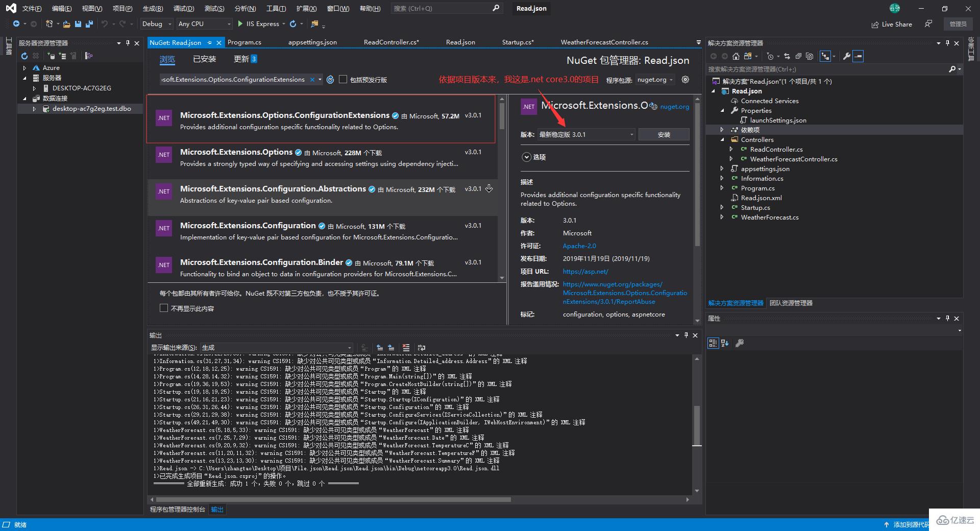This screenshot has height=531, width=980.
Task: Click Collapse All icon in Solution Explorer
Action: click(798, 56)
